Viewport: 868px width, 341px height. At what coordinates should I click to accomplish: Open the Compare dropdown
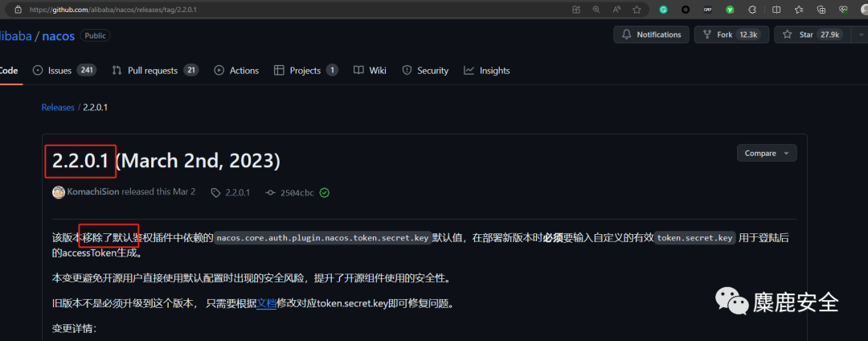pyautogui.click(x=767, y=154)
